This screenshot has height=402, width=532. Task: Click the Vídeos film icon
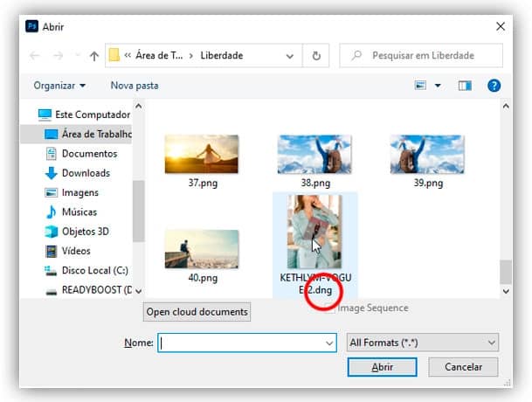[x=52, y=251]
